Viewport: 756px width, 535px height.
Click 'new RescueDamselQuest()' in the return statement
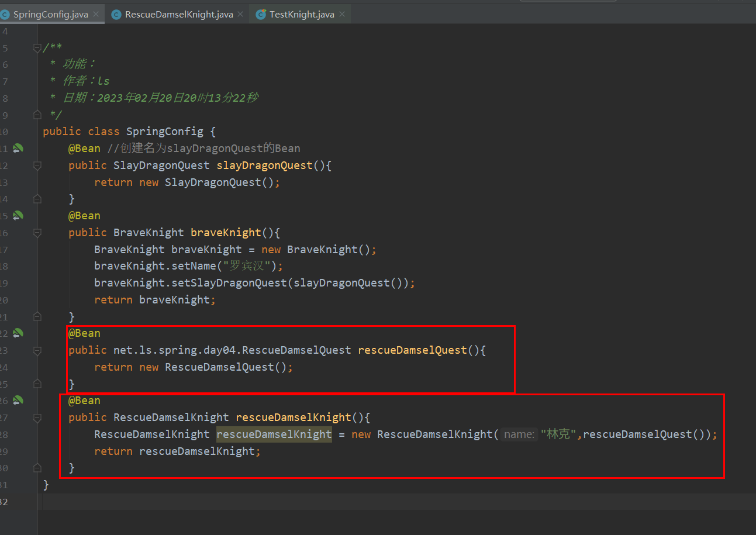[213, 367]
